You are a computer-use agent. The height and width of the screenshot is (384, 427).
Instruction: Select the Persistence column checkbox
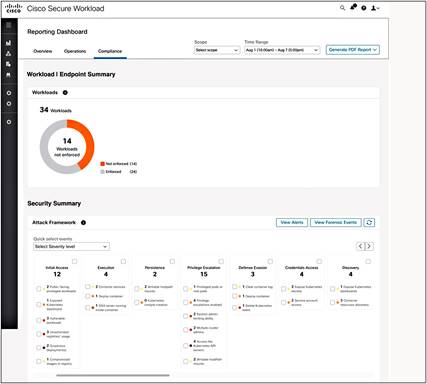click(x=172, y=261)
